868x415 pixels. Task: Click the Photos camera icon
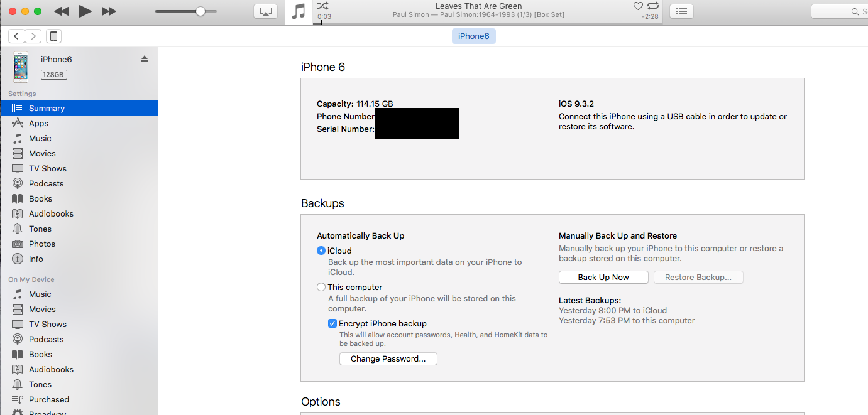pyautogui.click(x=18, y=244)
